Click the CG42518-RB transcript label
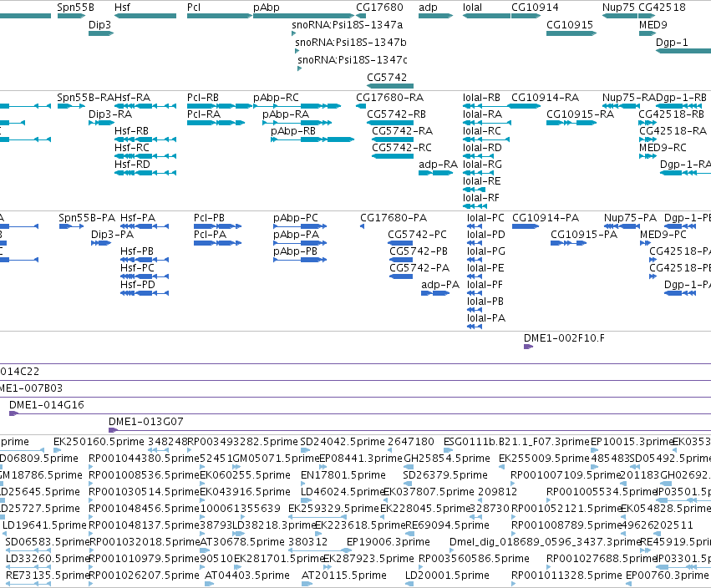The image size is (711, 588). click(671, 114)
